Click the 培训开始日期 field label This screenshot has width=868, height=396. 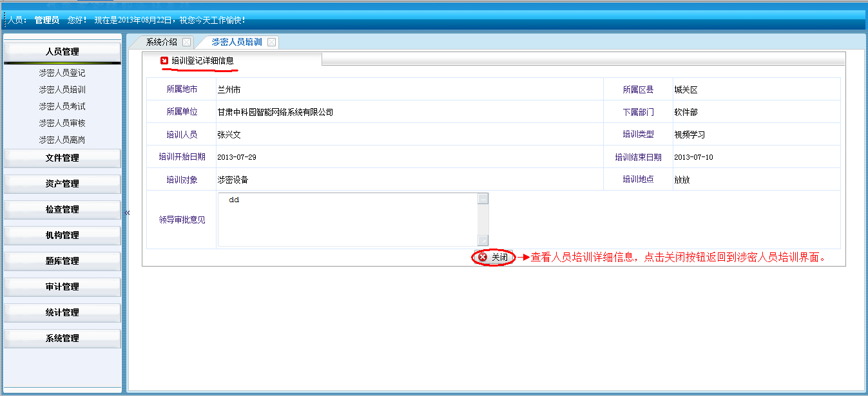182,157
